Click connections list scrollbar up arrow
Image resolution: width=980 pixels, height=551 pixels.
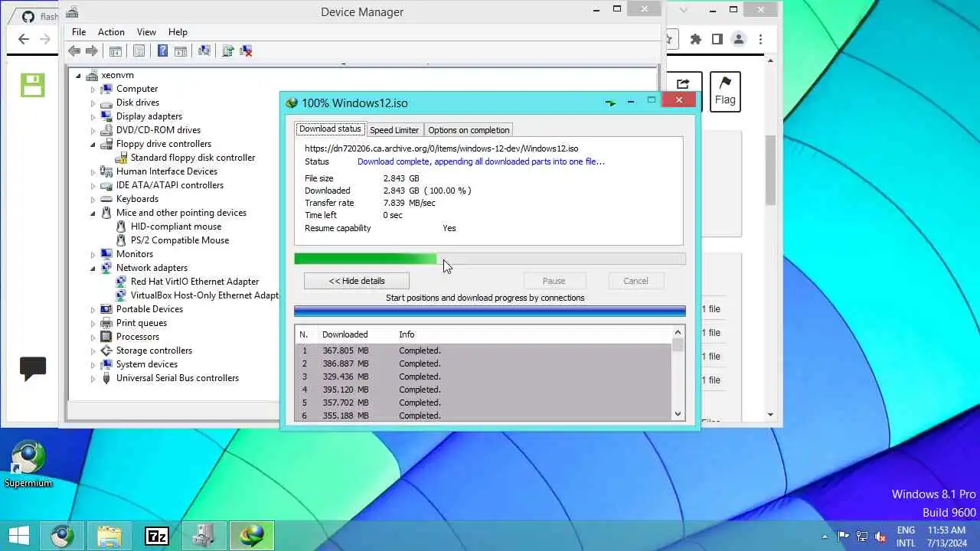point(678,332)
